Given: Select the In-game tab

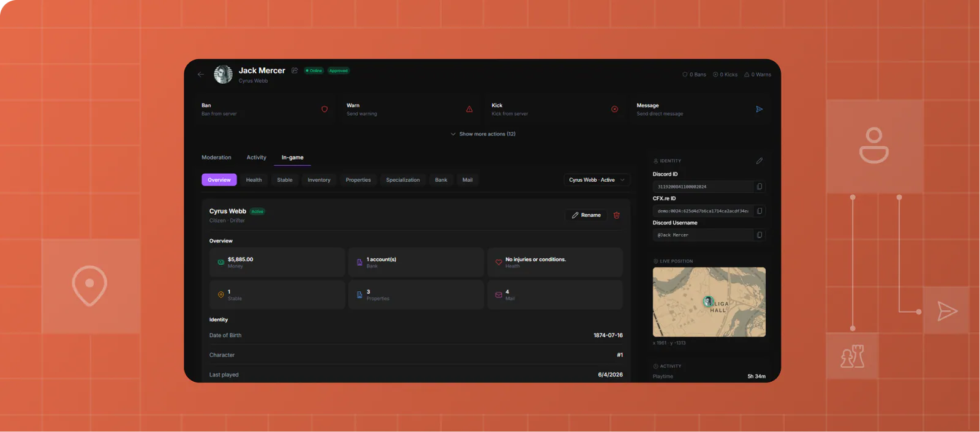Looking at the screenshot, I should [292, 157].
